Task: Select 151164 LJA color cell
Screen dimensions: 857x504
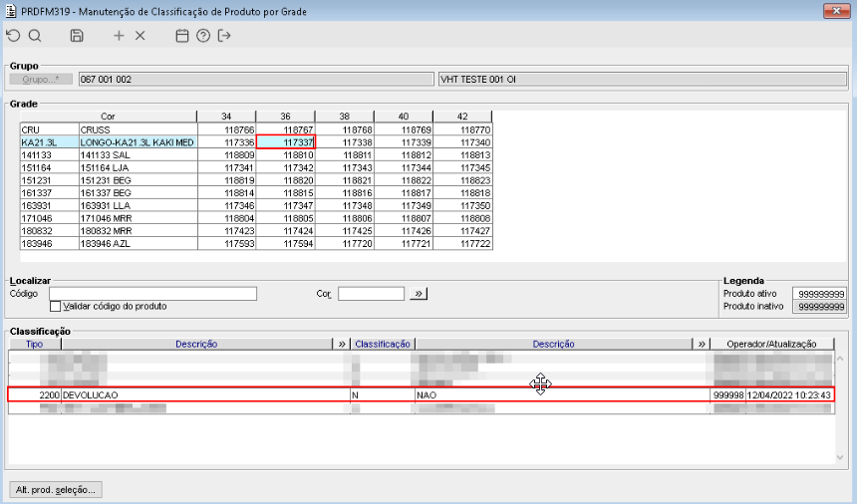Action: [x=139, y=167]
